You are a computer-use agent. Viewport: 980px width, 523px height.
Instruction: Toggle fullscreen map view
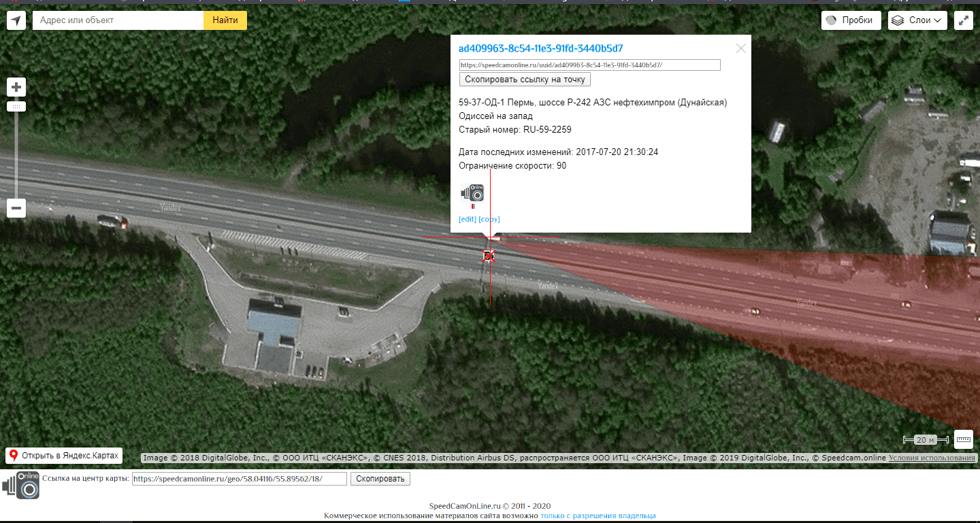(x=964, y=20)
